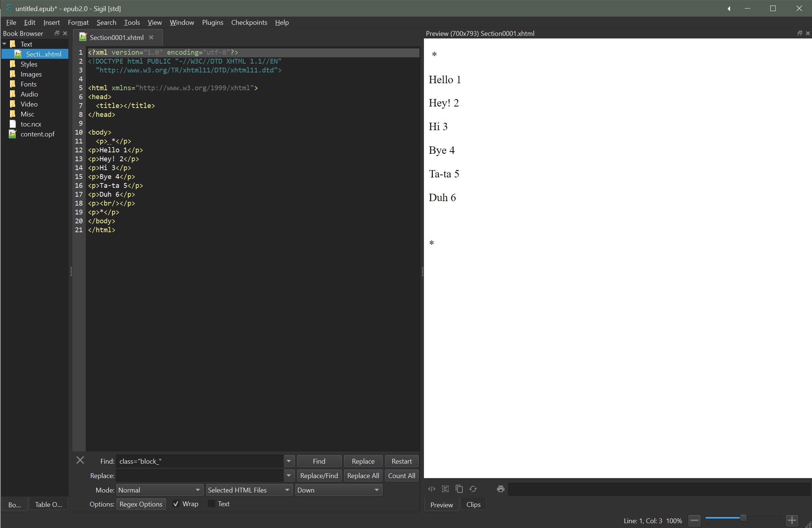
Task: Click the zoom in plus icon
Action: coord(792,521)
